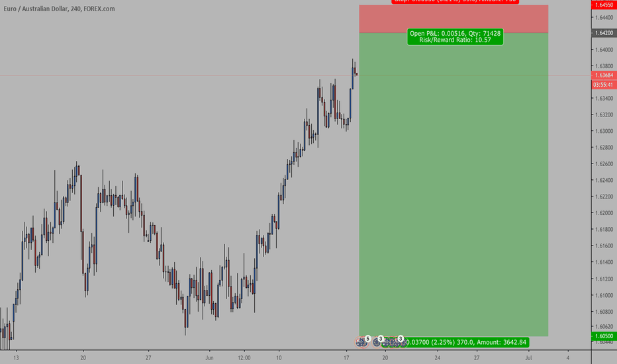Viewport: 617px width, 364px height.
Task: Click the Jun label on the time axis
Action: (x=209, y=357)
